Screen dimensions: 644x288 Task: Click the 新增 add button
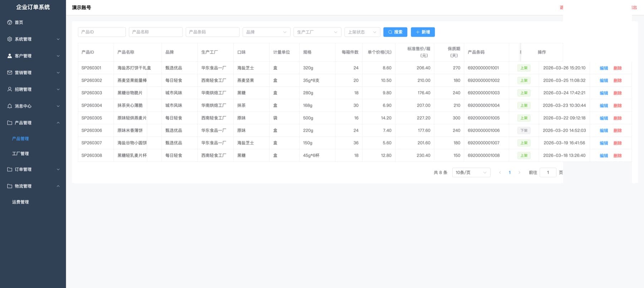click(423, 32)
